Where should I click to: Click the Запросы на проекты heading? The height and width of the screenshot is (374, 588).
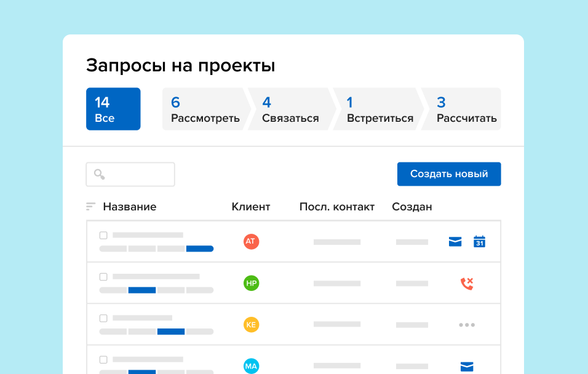180,66
